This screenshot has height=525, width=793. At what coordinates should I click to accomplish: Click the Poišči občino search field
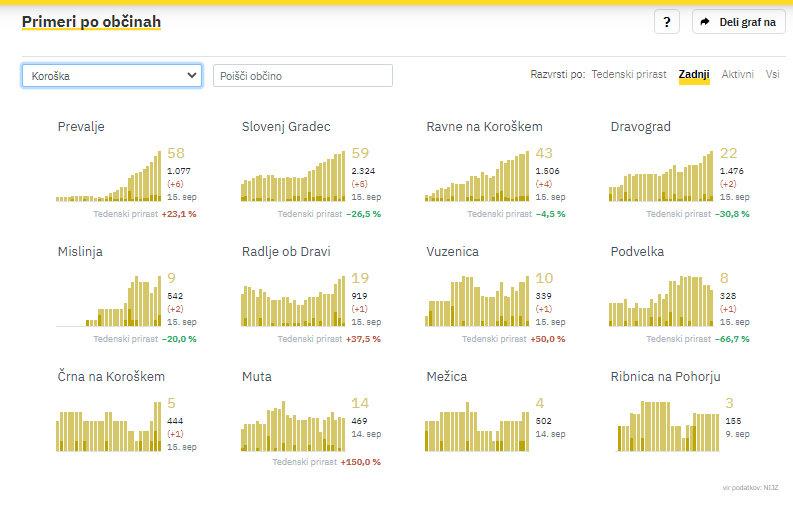coord(302,75)
